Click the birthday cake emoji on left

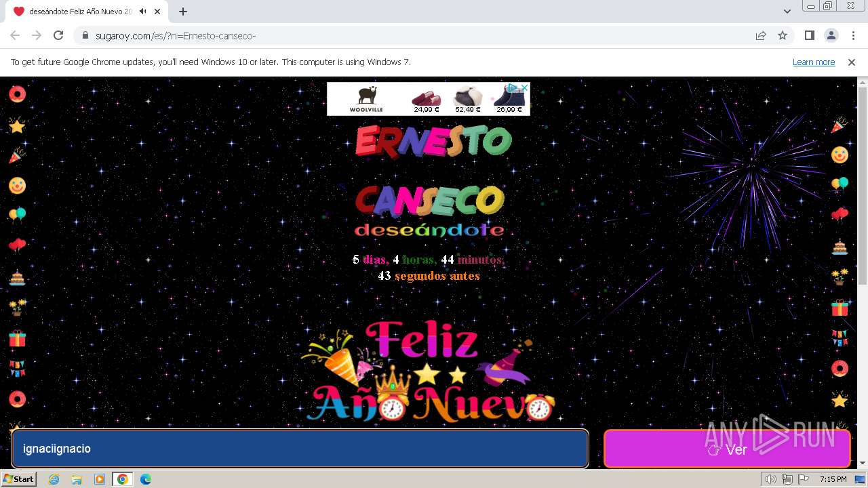tap(17, 277)
